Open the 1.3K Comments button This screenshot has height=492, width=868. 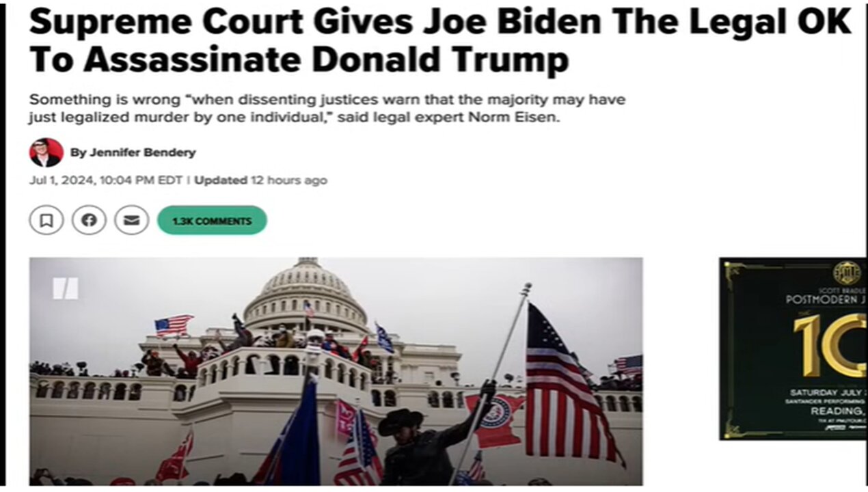pyautogui.click(x=212, y=221)
